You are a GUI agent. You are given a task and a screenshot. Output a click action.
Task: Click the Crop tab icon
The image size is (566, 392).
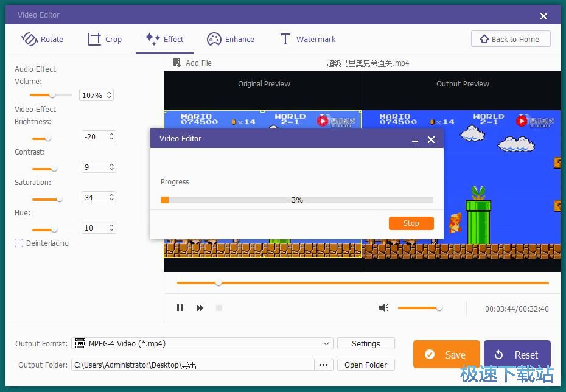coord(94,39)
